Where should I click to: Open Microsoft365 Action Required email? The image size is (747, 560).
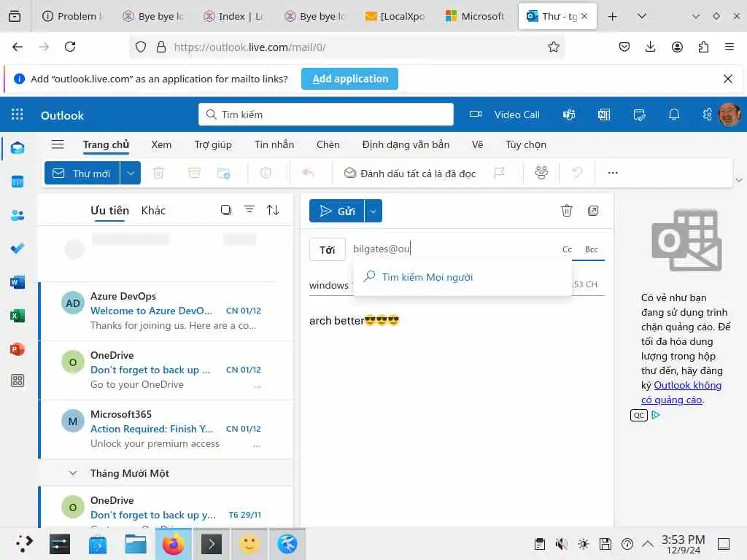(166, 429)
